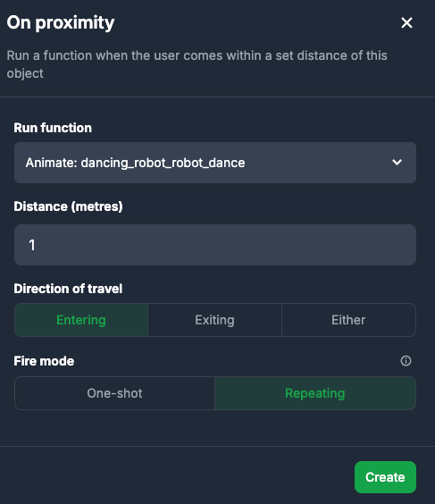Screen dimensions: 435x504
Task: Show the Fire mode info tooltip icon
Action: coord(406,361)
